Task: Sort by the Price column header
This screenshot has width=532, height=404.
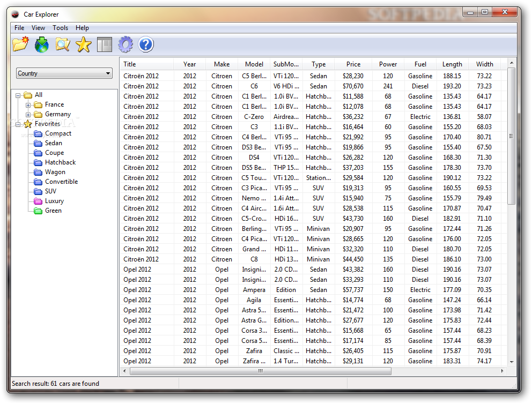Action: click(353, 64)
